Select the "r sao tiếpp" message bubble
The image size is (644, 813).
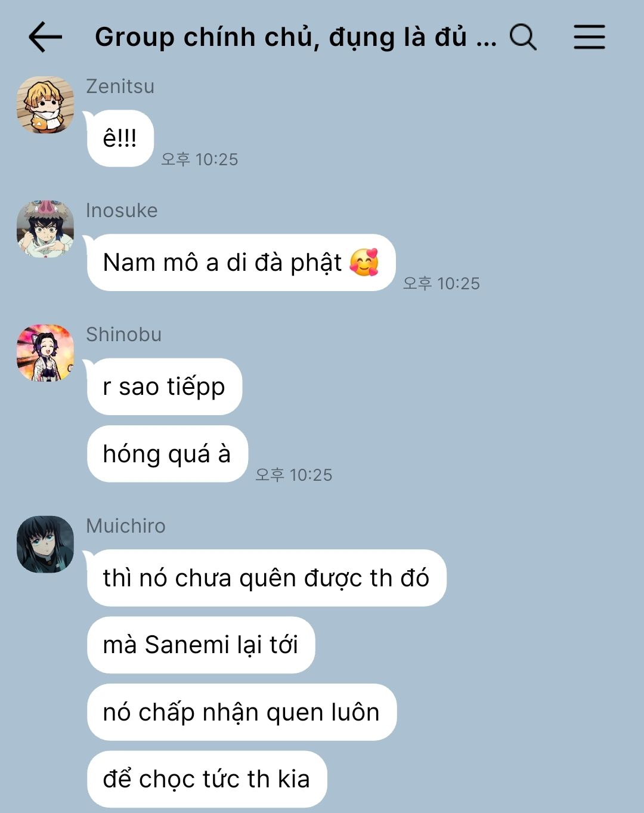(x=165, y=387)
